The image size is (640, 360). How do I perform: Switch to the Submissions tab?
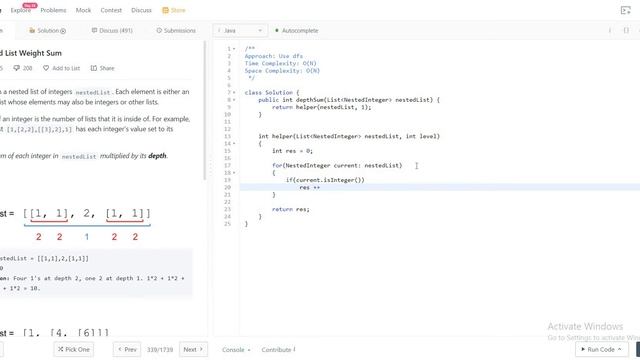click(x=176, y=31)
